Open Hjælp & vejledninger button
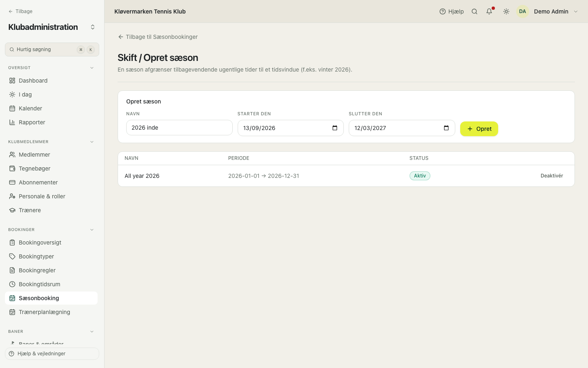Viewport: 588px width, 368px height. pyautogui.click(x=52, y=354)
